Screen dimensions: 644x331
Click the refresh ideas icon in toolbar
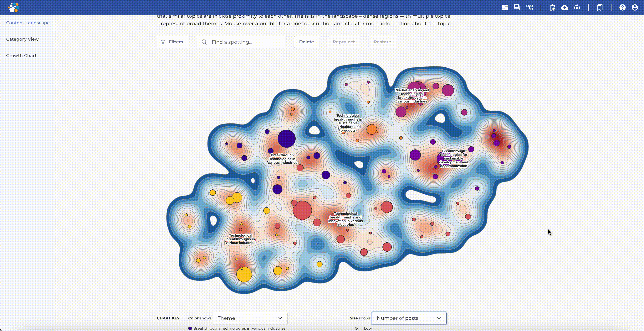point(577,7)
